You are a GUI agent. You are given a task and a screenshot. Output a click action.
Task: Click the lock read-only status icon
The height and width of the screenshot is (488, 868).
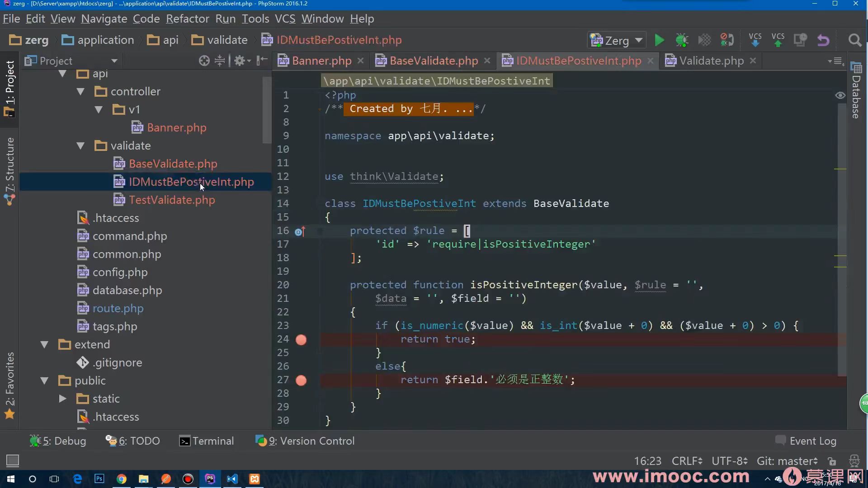[x=832, y=461]
